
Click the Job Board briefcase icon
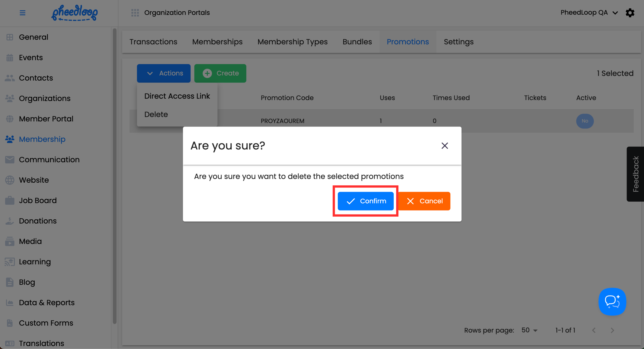click(x=10, y=201)
